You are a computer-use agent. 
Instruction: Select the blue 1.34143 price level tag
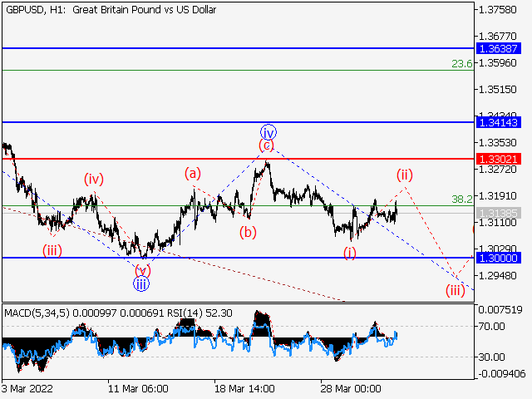click(x=498, y=122)
